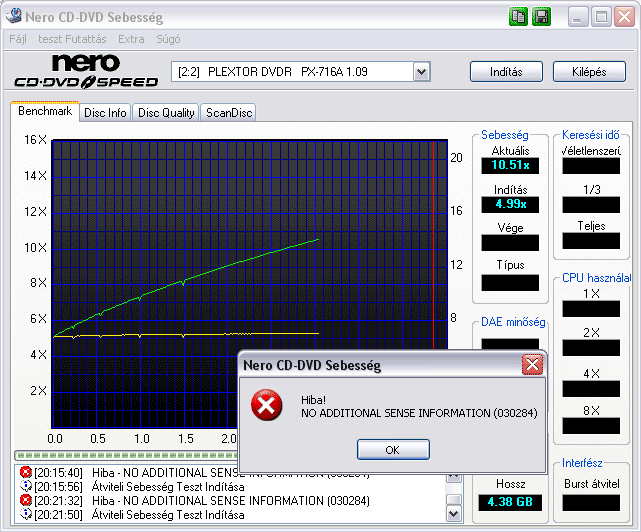Viewport: 641px width, 532px height.
Task: Click the Burst átvitel value field
Action: click(591, 503)
